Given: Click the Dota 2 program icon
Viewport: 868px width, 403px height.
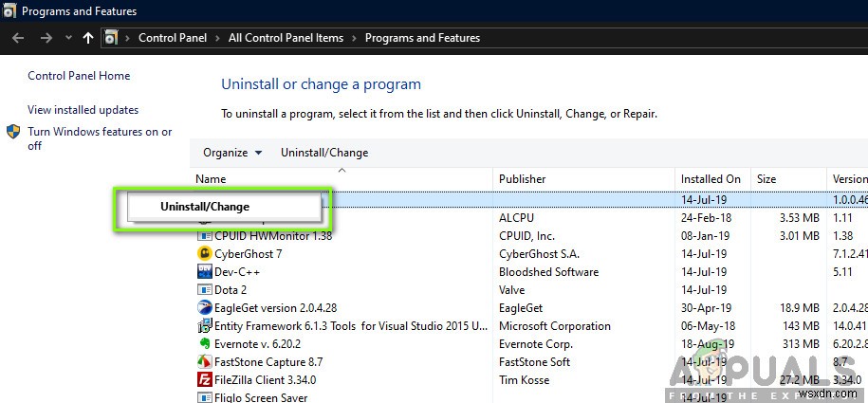Looking at the screenshot, I should pyautogui.click(x=204, y=290).
